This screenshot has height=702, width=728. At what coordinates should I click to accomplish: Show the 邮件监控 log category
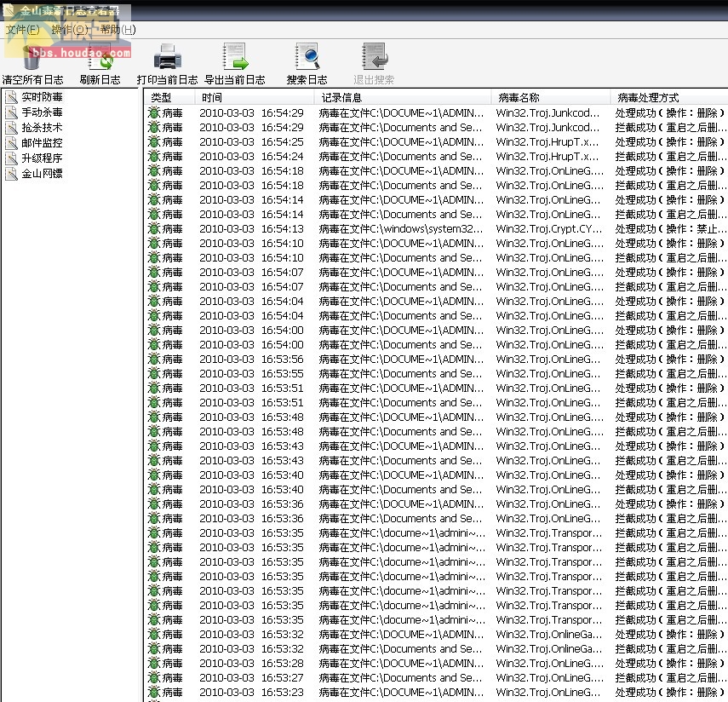point(42,143)
